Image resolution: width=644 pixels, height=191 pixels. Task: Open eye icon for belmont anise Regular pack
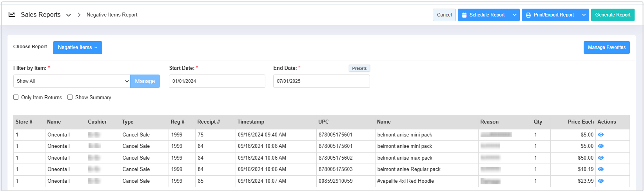coord(600,169)
